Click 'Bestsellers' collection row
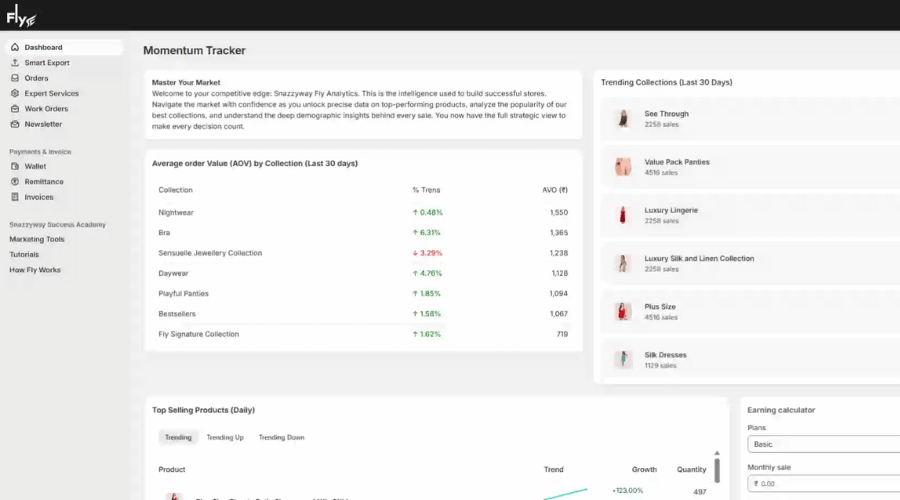The width and height of the screenshot is (900, 500). (x=363, y=314)
